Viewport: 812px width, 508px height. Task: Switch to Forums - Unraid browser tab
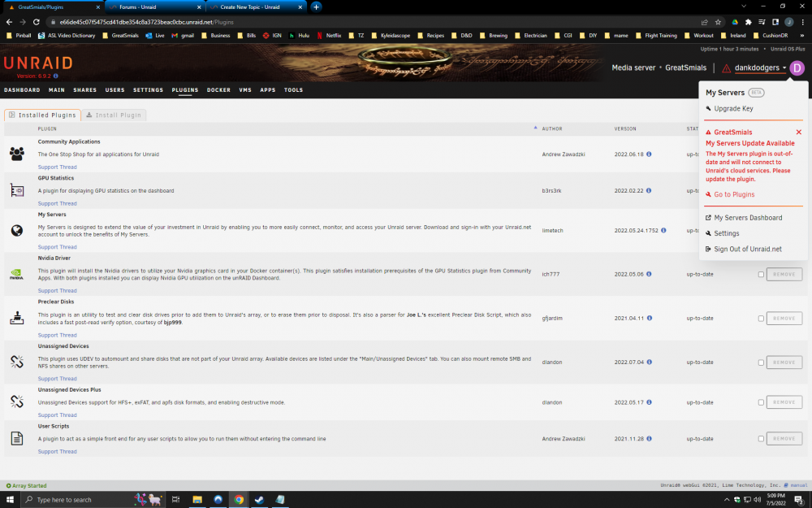point(155,7)
